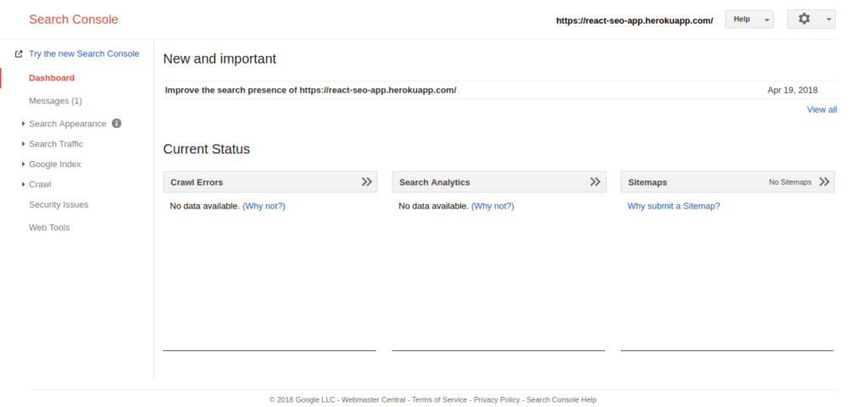868x407 pixels.
Task: Open the Crawl section label
Action: coord(40,184)
